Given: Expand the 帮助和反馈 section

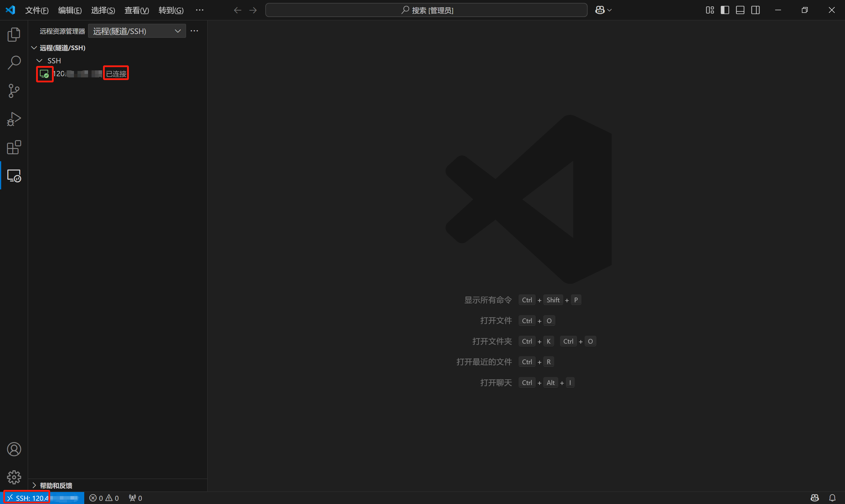Looking at the screenshot, I should (x=56, y=485).
